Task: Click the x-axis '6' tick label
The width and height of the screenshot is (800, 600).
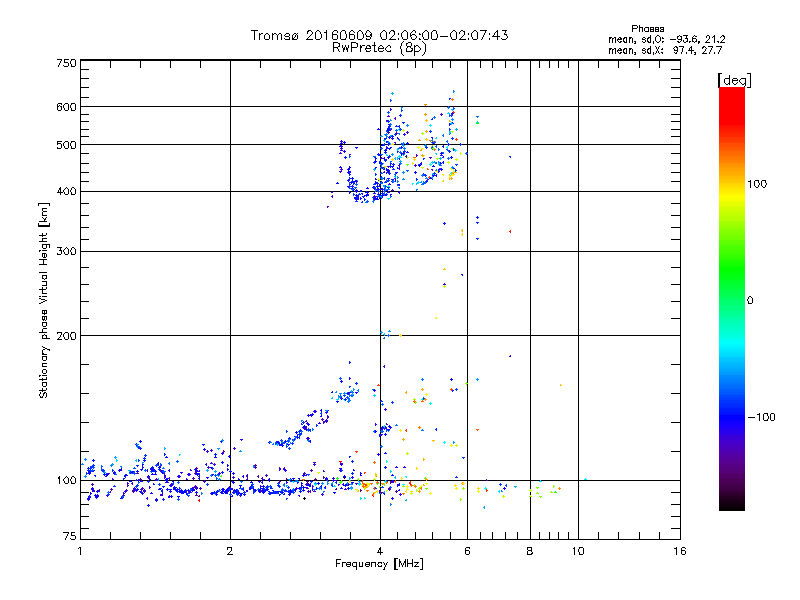Action: 467,551
